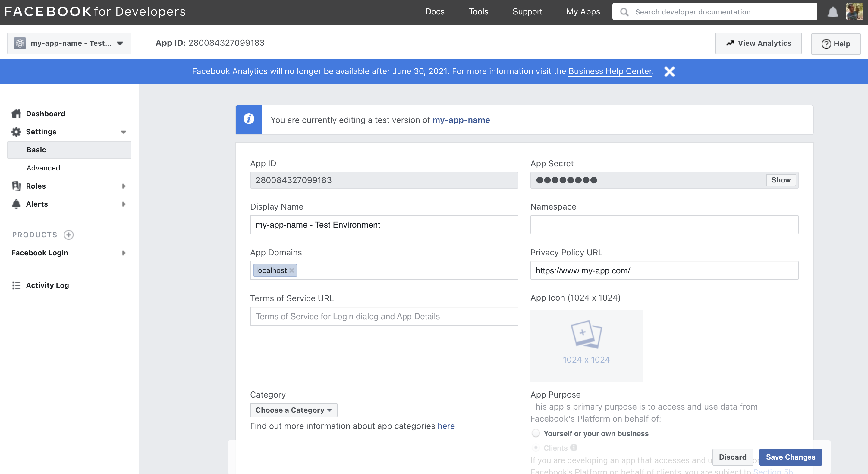The image size is (868, 474).
Task: Open the Choose a Category dropdown
Action: pos(293,410)
